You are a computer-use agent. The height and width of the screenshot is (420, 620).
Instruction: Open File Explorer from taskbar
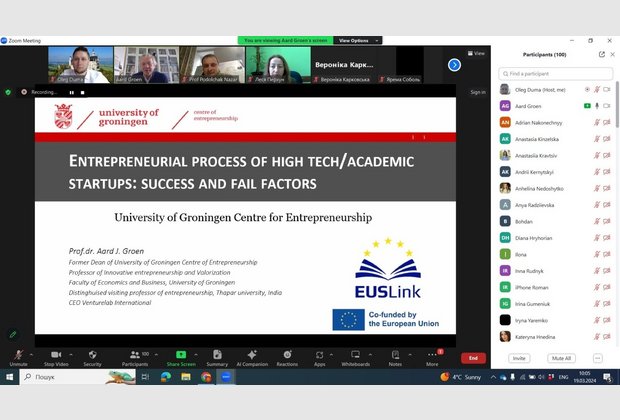tap(186, 377)
